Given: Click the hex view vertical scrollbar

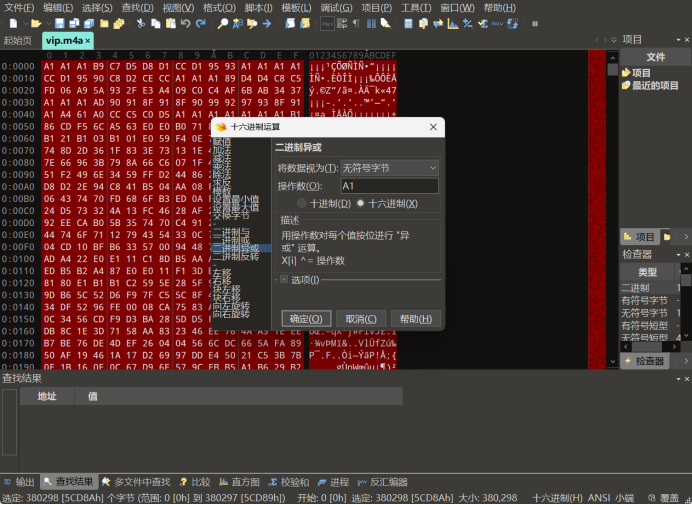Looking at the screenshot, I should coord(612,211).
